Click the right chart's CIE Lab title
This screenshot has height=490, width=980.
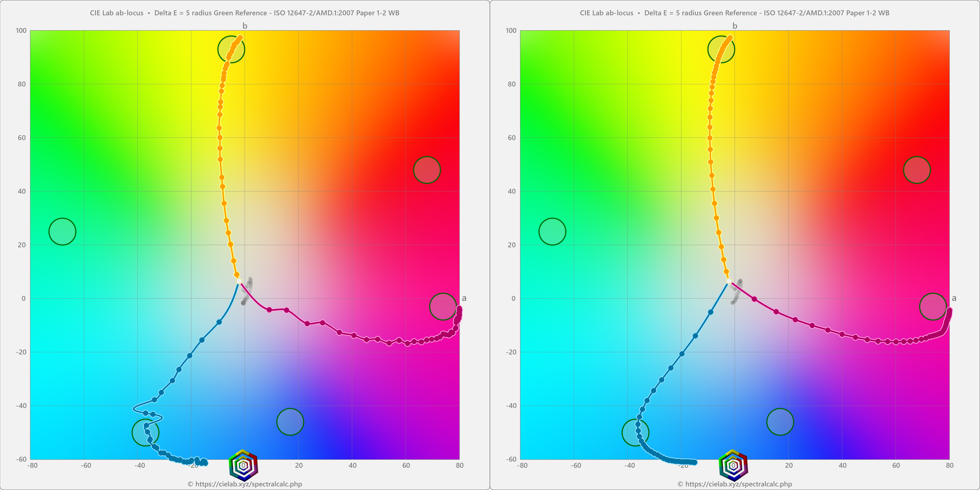[735, 13]
